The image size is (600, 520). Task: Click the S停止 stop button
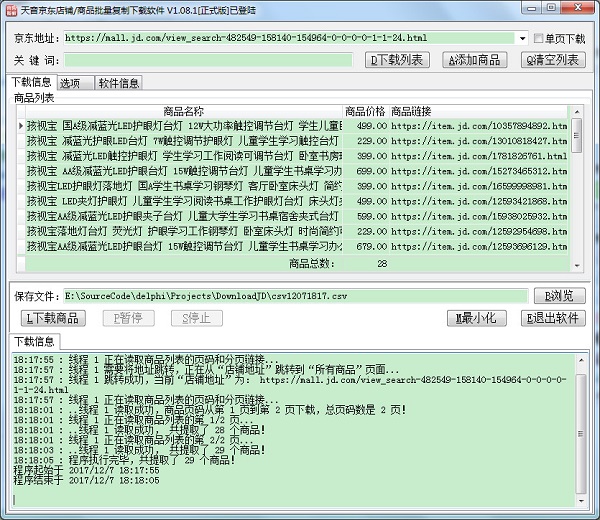tap(197, 318)
